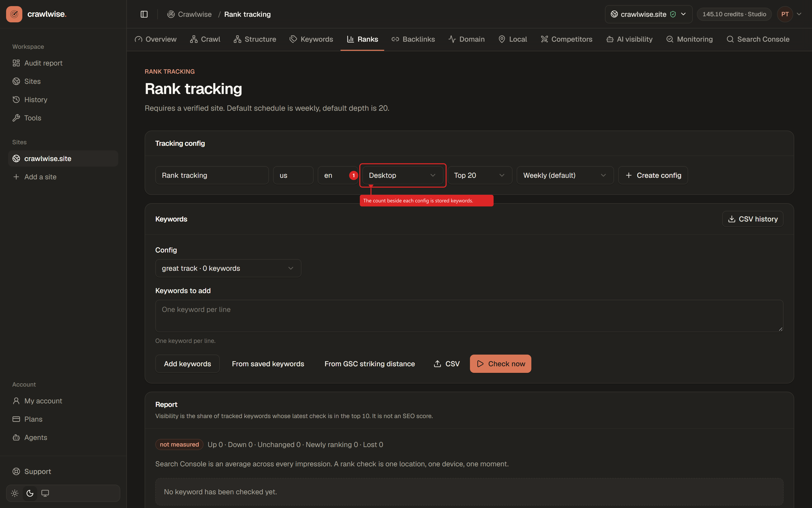Viewport: 812px width, 508px height.
Task: Open the Local tab
Action: coord(513,39)
